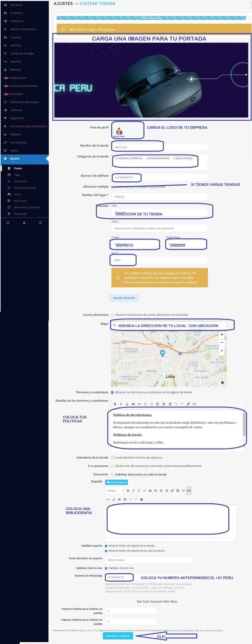Viewport: 252px width, 644px height.
Task: Click the Nombre de la tienda field
Action: [159, 147]
